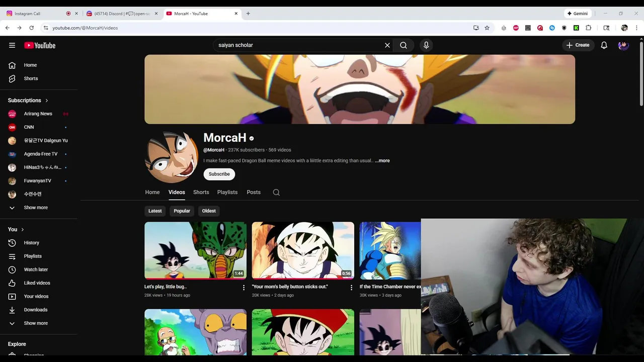Image resolution: width=644 pixels, height=362 pixels.
Task: Subscribe to MorcaH
Action: [x=219, y=174]
